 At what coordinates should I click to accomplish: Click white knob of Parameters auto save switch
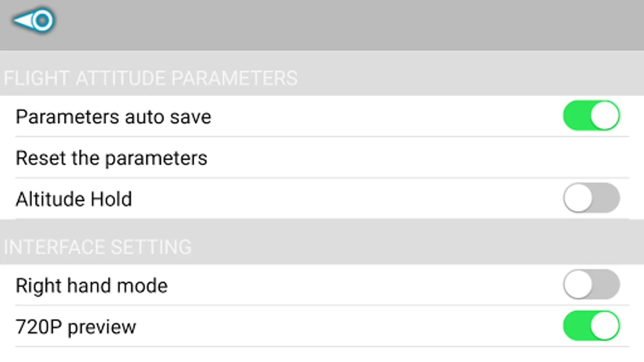point(605,116)
